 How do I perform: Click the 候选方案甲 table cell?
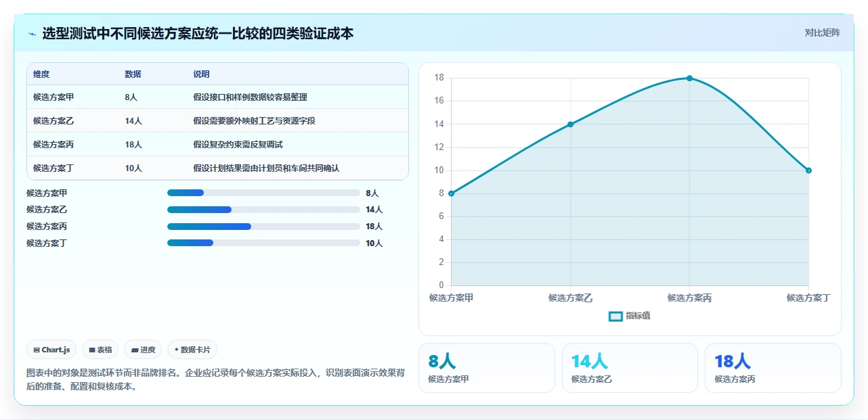53,97
